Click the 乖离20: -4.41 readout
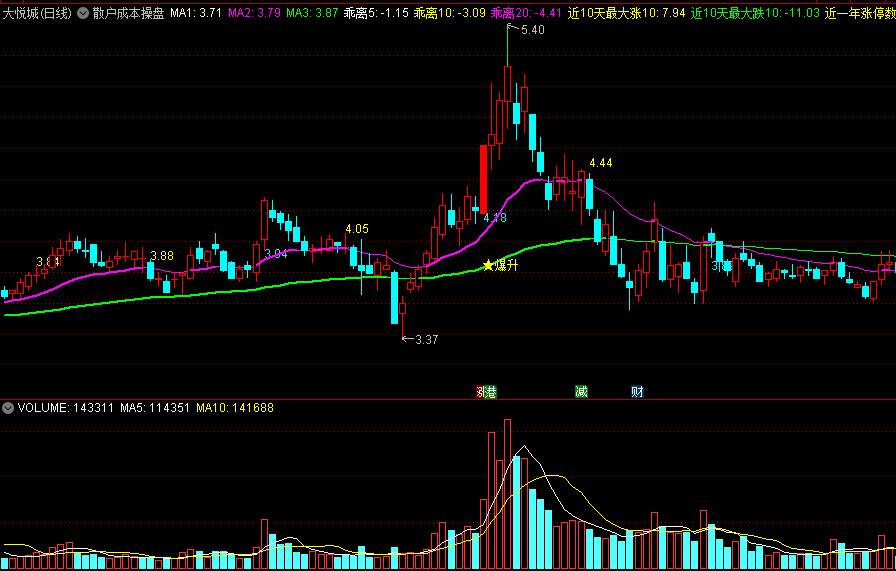The width and height of the screenshot is (896, 571). [x=526, y=13]
